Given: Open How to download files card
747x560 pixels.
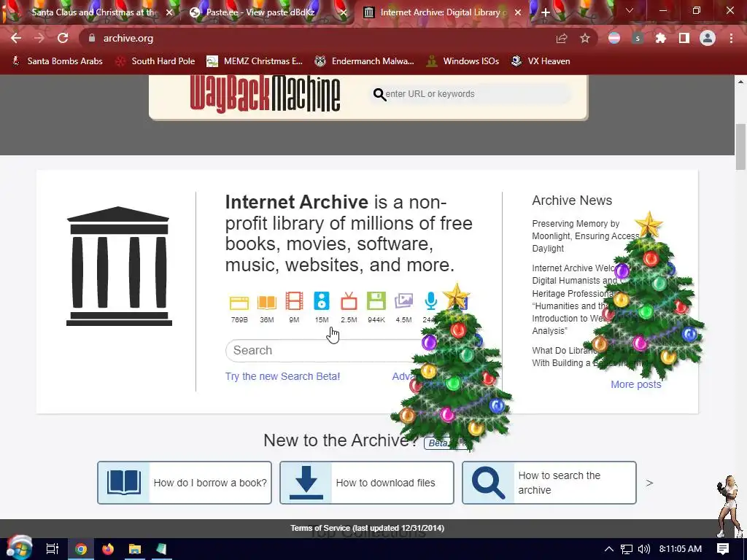Looking at the screenshot, I should tap(367, 483).
